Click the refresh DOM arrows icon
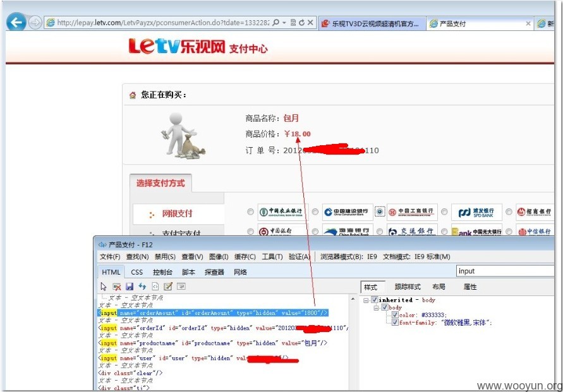This screenshot has height=392, width=563. 143,287
